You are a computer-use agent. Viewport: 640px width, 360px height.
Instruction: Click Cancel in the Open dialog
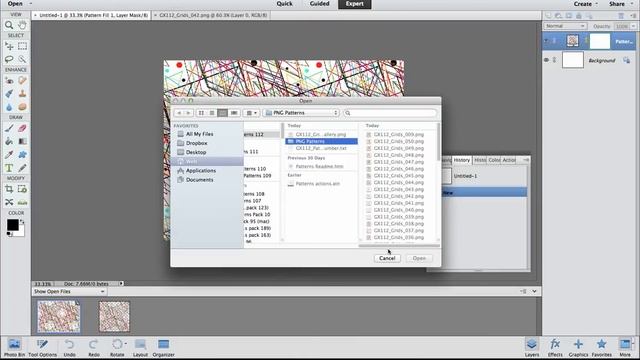tap(387, 258)
